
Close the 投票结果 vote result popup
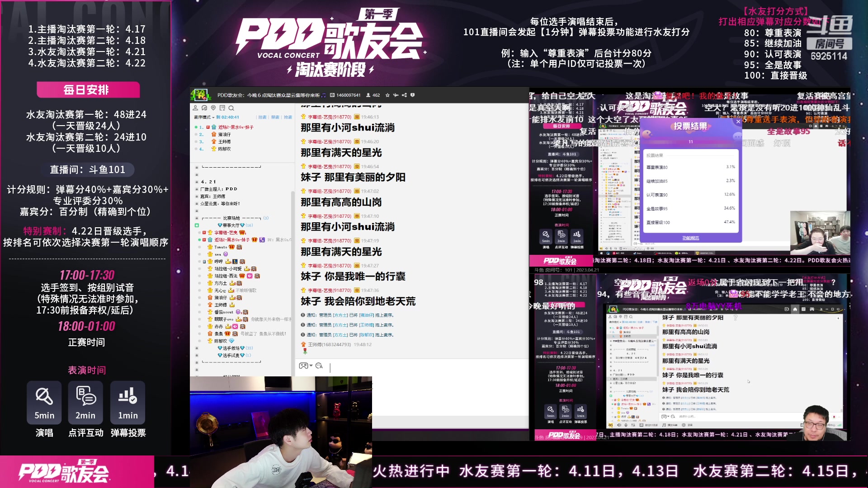pos(738,122)
